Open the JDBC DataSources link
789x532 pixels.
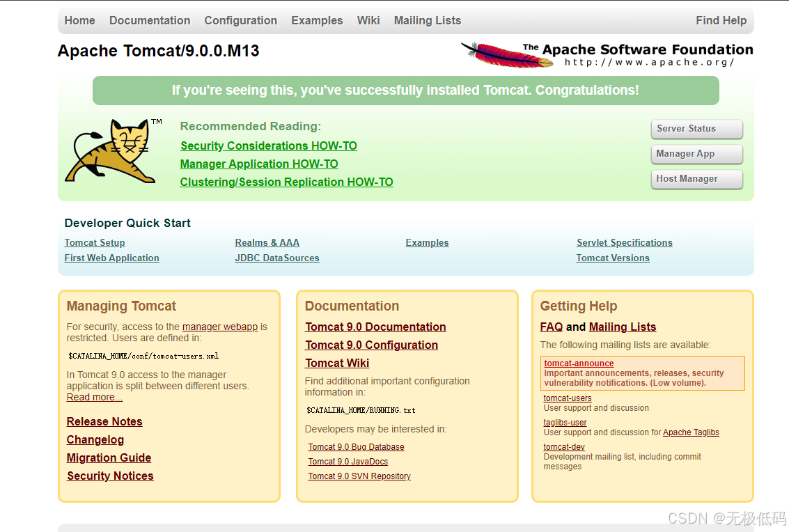pos(277,258)
